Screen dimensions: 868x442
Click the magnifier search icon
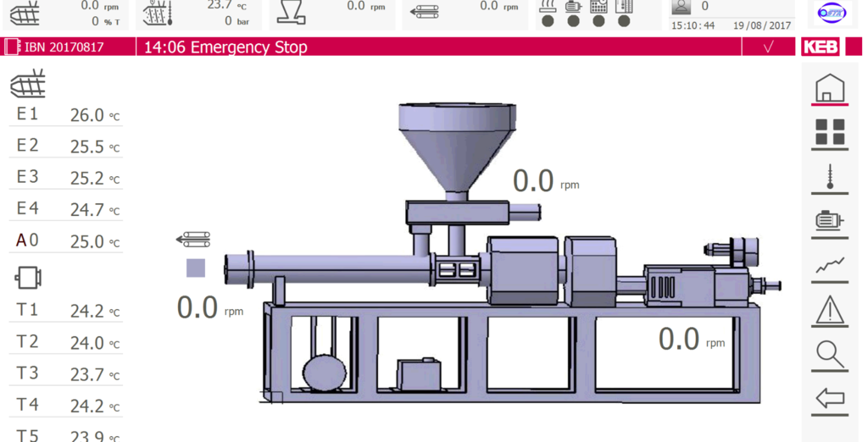click(829, 354)
